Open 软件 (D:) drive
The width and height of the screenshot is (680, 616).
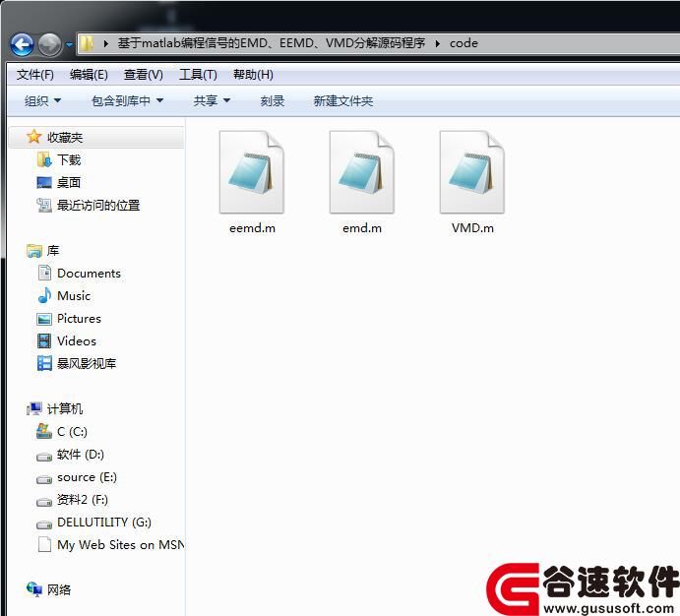tap(81, 455)
